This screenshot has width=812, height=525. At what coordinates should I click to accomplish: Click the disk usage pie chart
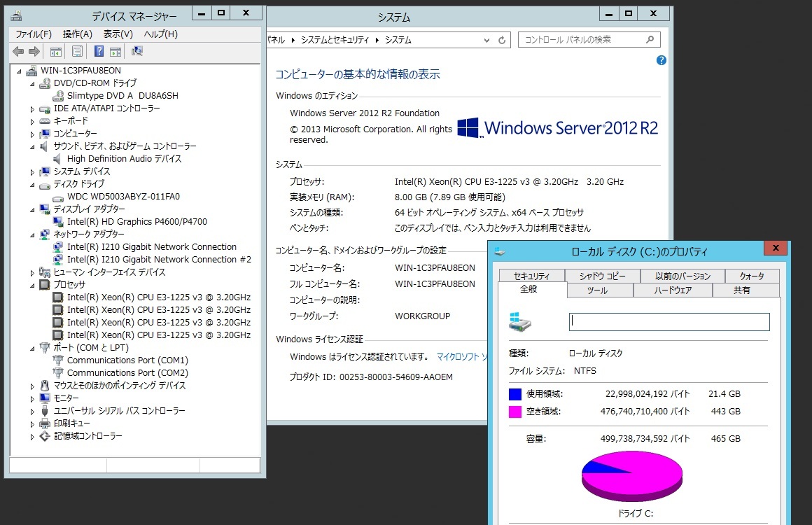(x=632, y=476)
